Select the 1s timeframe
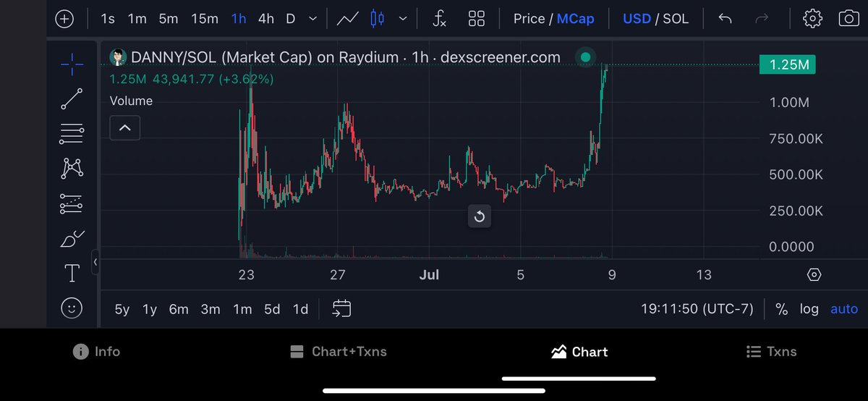The height and width of the screenshot is (401, 868). click(x=108, y=19)
